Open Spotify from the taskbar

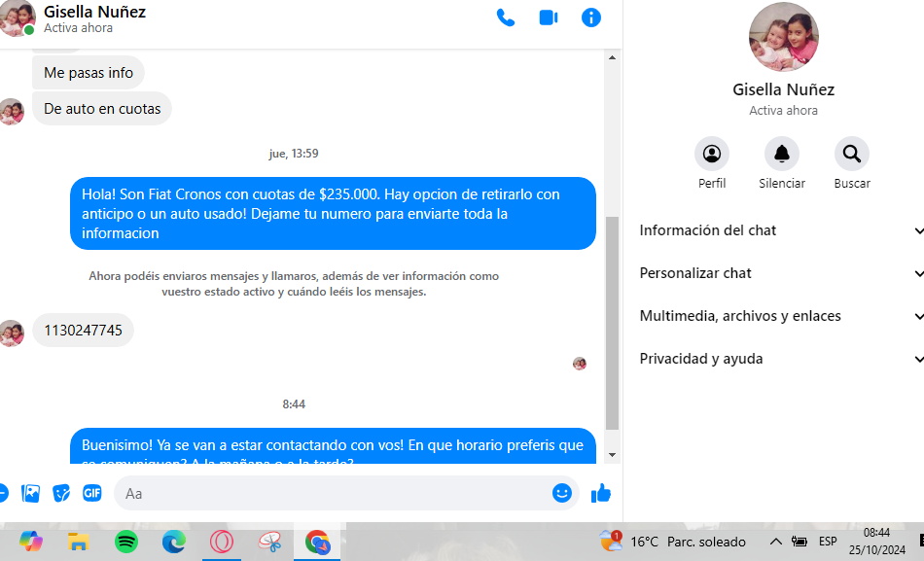point(126,542)
